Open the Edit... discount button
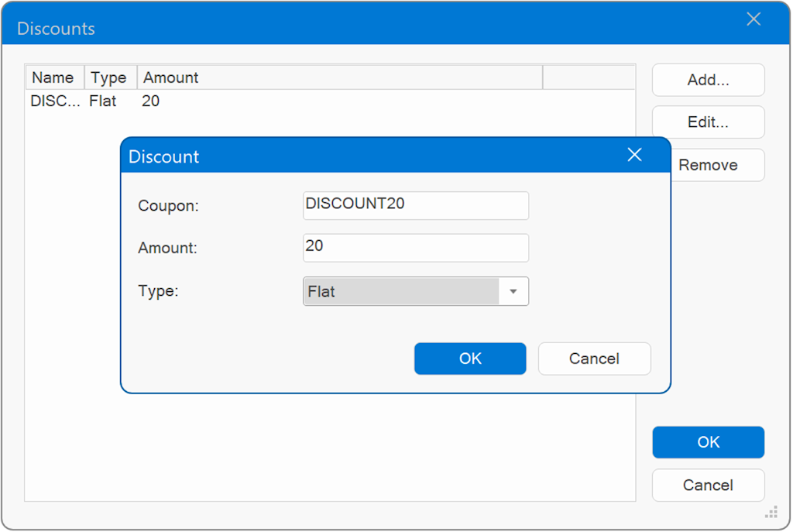This screenshot has width=793, height=532. 708,122
